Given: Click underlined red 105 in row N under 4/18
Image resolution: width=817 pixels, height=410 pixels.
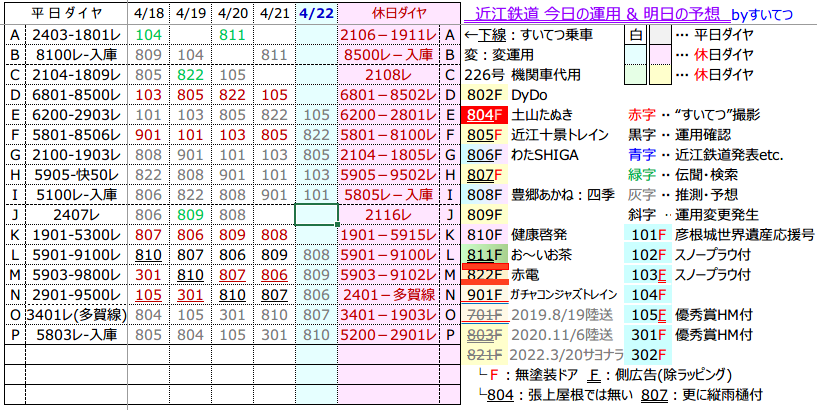Looking at the screenshot, I should [x=148, y=295].
